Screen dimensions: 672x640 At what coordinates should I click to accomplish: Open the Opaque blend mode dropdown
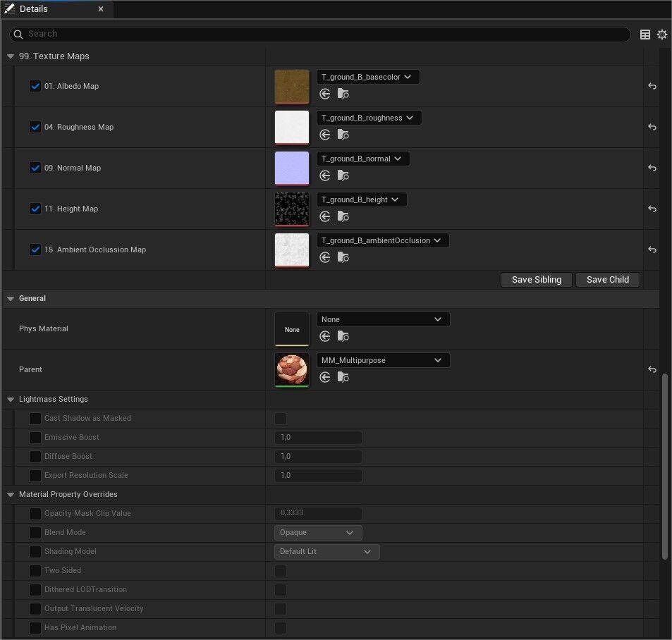(x=318, y=532)
